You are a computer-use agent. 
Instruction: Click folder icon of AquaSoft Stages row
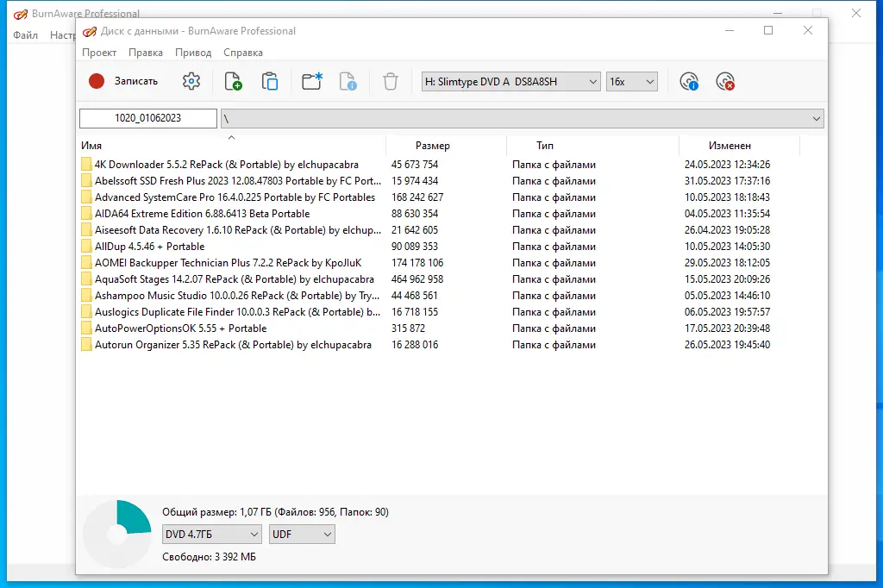tap(86, 278)
